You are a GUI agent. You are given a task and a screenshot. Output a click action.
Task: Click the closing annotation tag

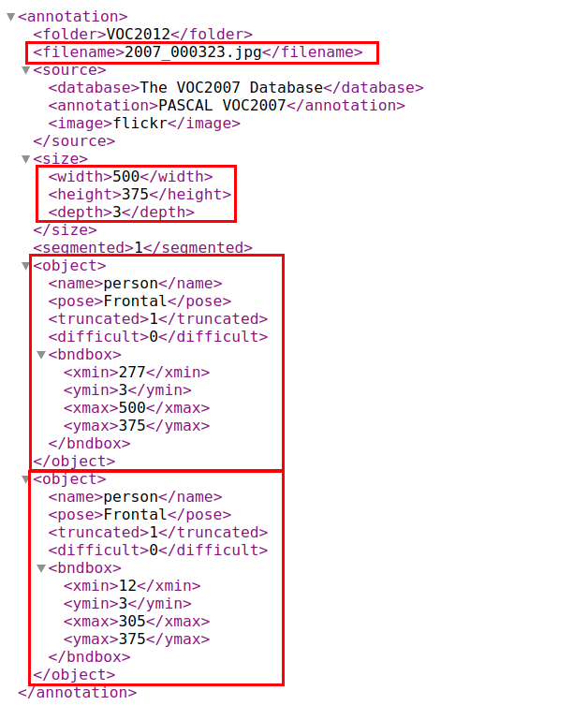tap(77, 693)
